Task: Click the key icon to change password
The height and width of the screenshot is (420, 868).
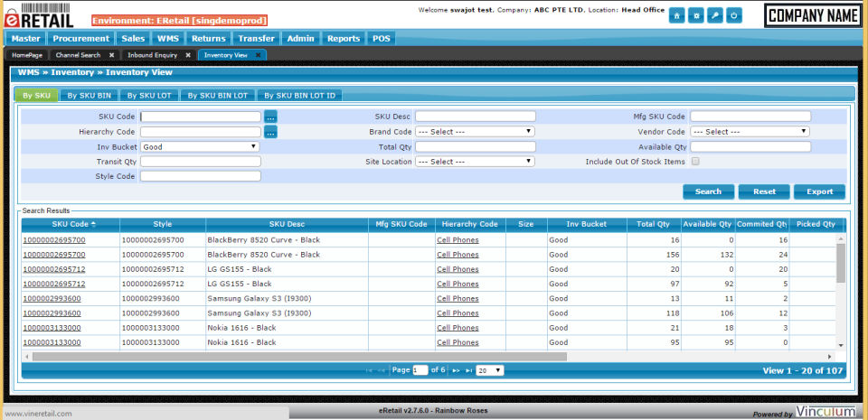Action: [714, 15]
